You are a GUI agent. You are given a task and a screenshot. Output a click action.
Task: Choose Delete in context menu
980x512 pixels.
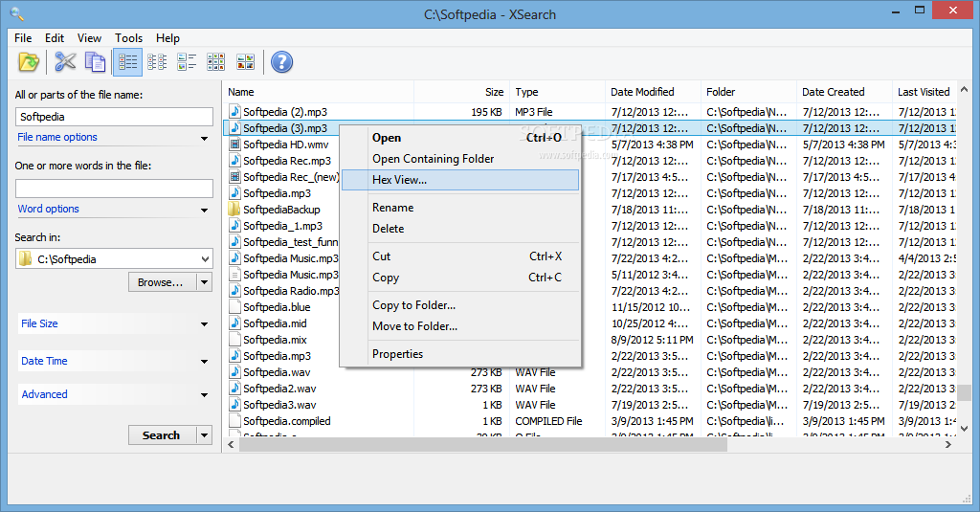pyautogui.click(x=460, y=229)
